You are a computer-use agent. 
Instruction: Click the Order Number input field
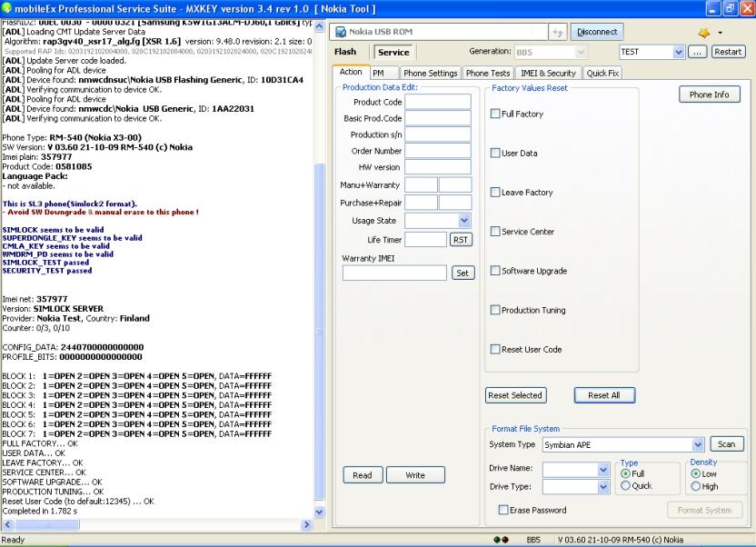click(x=437, y=151)
